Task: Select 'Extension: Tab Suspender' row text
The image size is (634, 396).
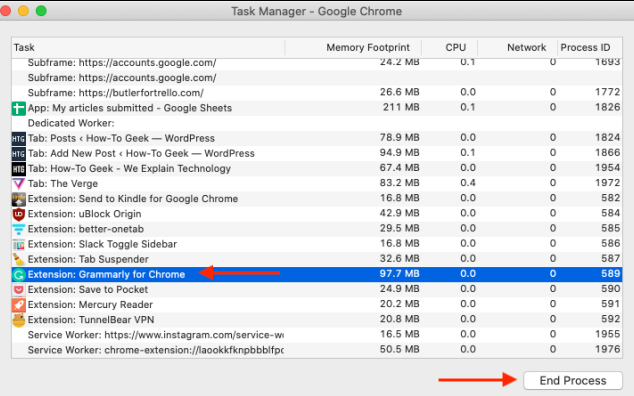Action: pos(88,259)
